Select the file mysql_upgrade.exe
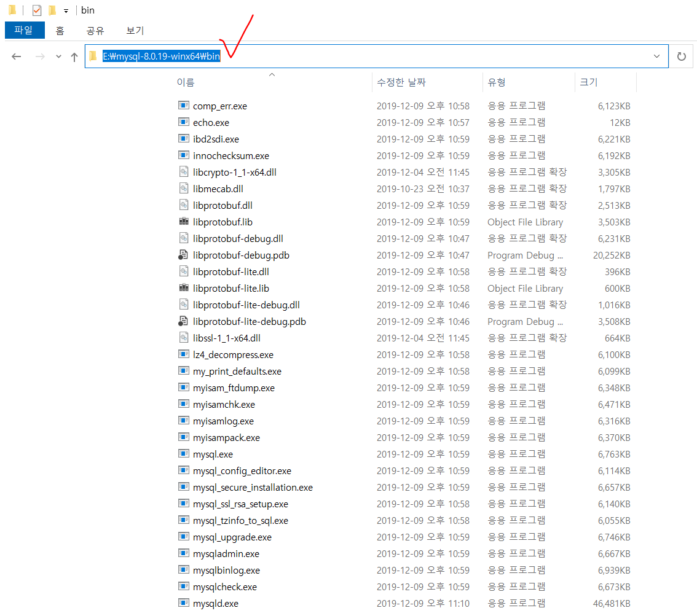 click(x=232, y=537)
